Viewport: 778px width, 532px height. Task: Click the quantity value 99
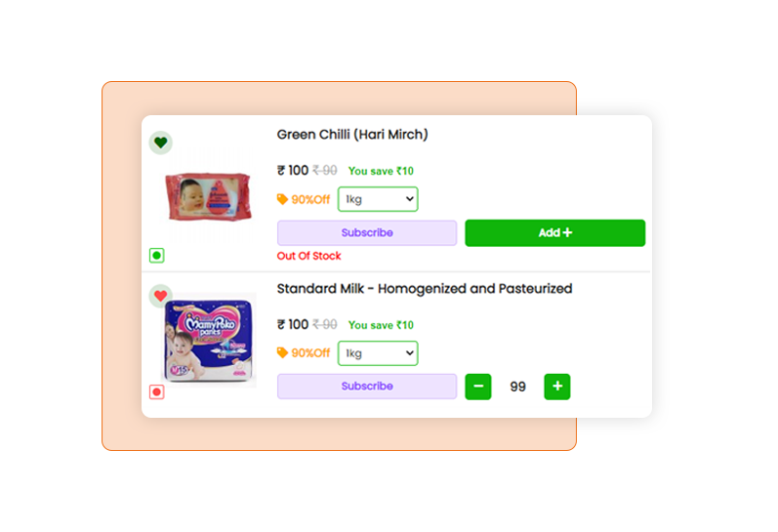[517, 387]
